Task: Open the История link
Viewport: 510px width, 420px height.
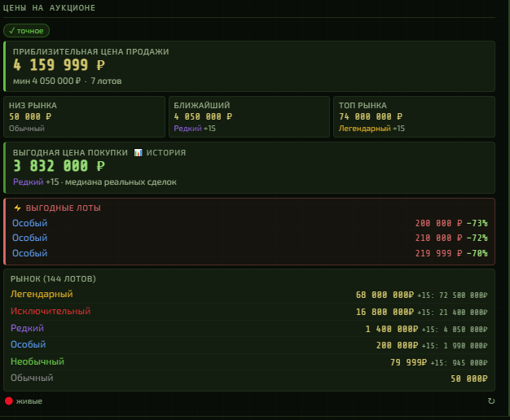Action: click(166, 152)
